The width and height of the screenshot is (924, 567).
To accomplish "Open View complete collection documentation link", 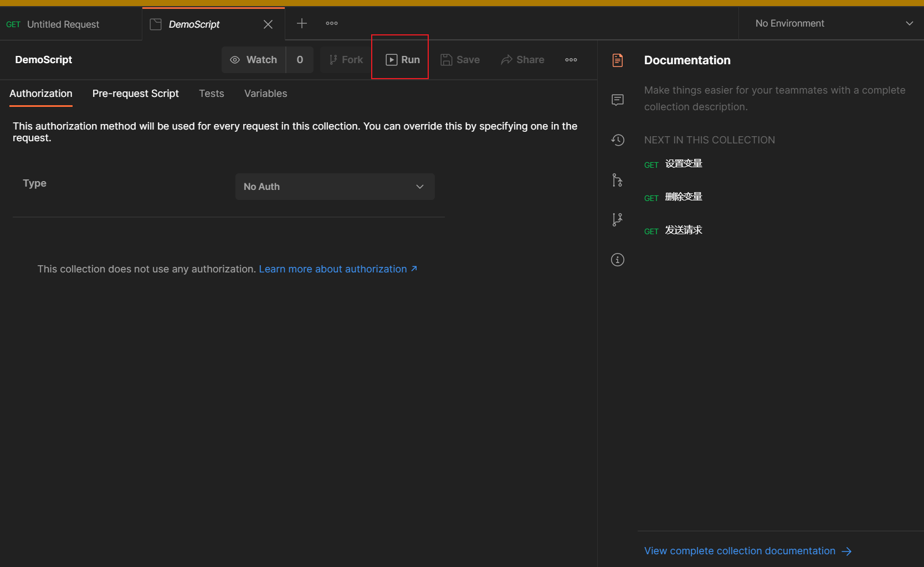I will (748, 551).
